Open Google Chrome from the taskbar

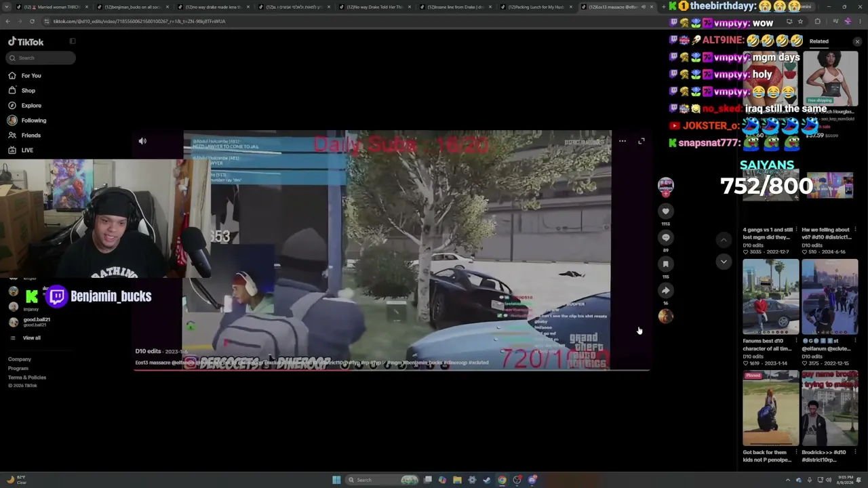click(502, 480)
